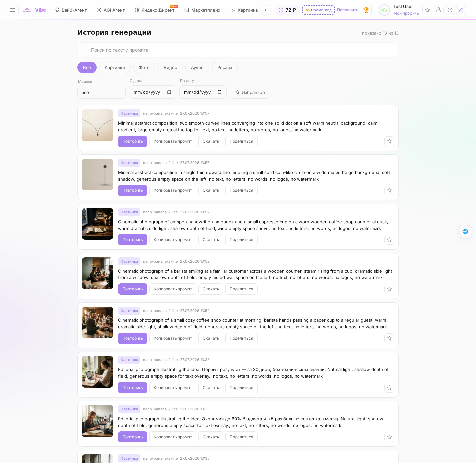Click the trophy icon in header

(x=366, y=10)
